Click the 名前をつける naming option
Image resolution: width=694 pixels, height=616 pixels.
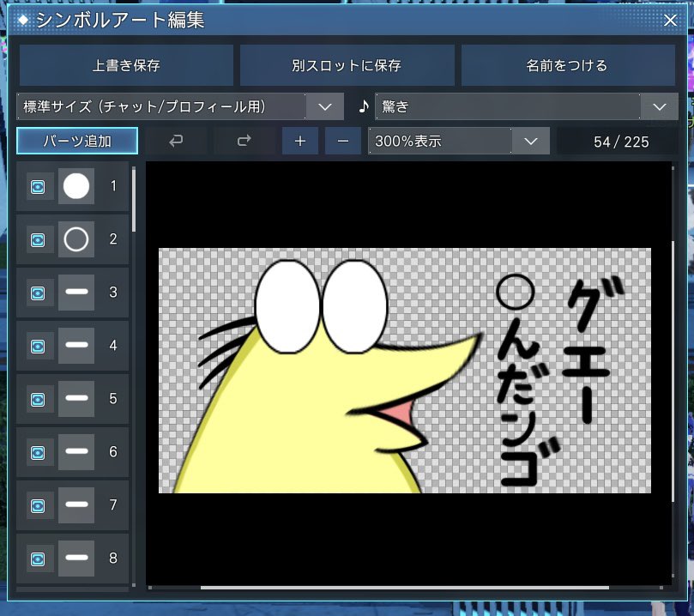568,64
